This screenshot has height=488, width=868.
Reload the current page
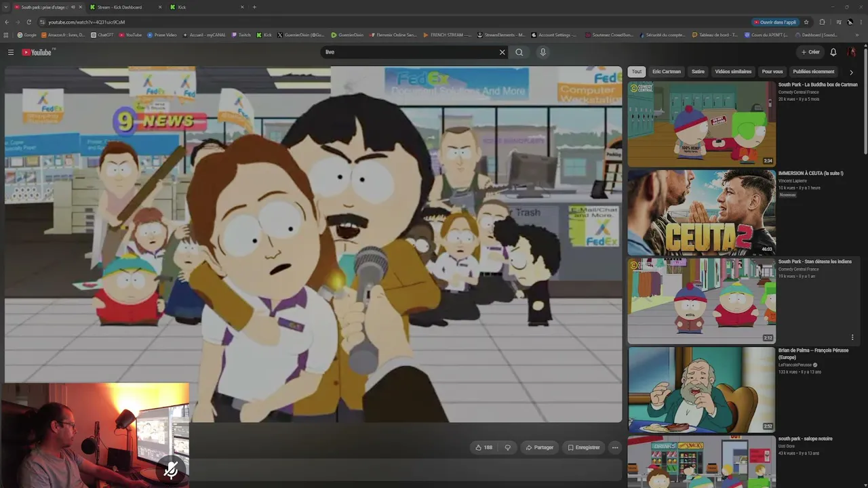coord(28,22)
